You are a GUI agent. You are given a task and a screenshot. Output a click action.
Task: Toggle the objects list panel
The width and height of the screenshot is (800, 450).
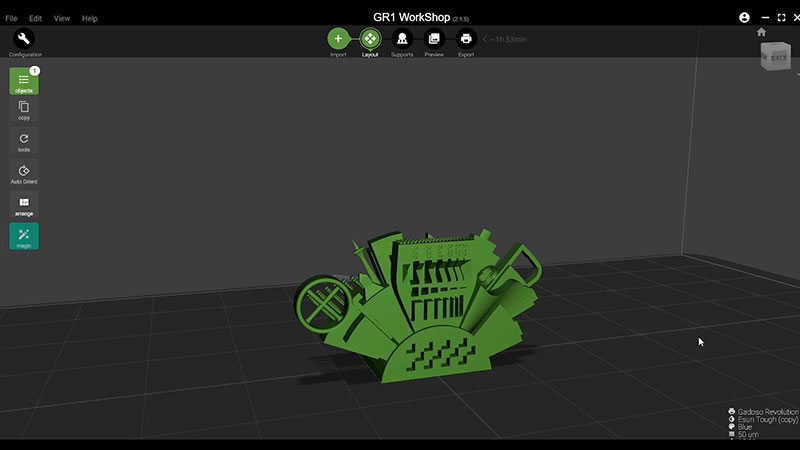tap(24, 81)
